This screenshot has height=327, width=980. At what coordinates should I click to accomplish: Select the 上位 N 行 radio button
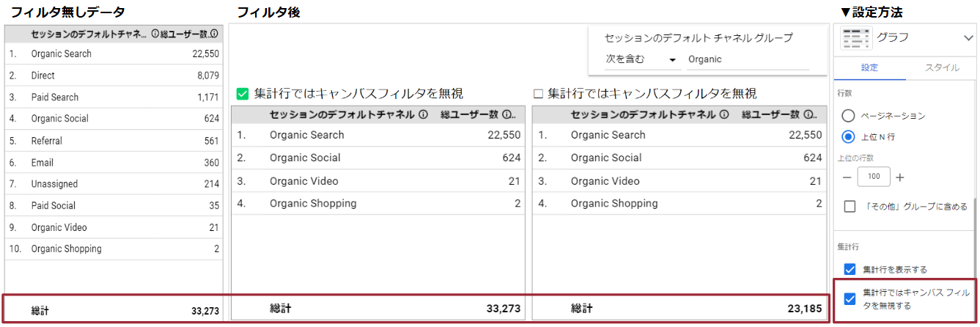point(849,136)
